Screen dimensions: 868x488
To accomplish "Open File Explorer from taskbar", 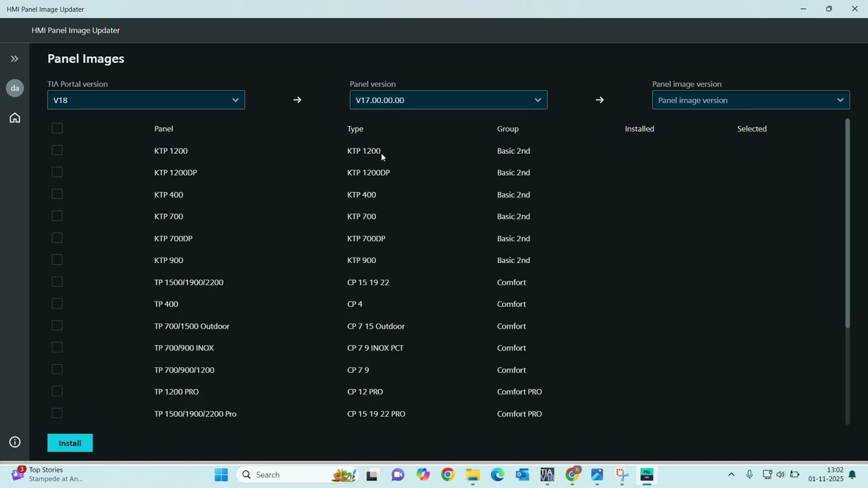I will point(473,475).
